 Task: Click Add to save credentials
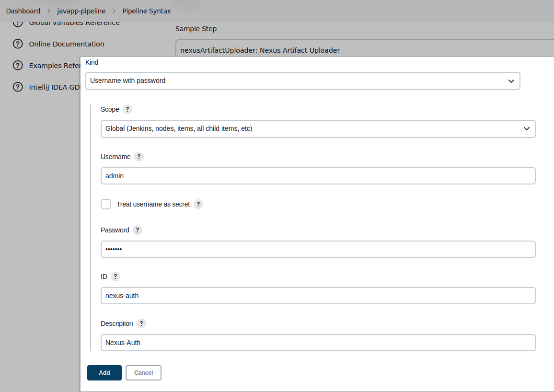[x=104, y=373]
